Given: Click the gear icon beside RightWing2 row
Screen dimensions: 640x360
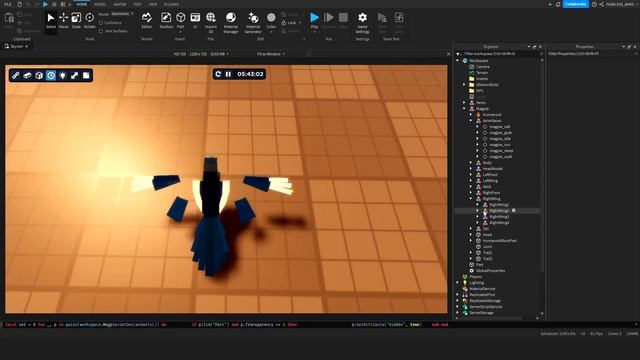Looking at the screenshot, I should pos(513,211).
